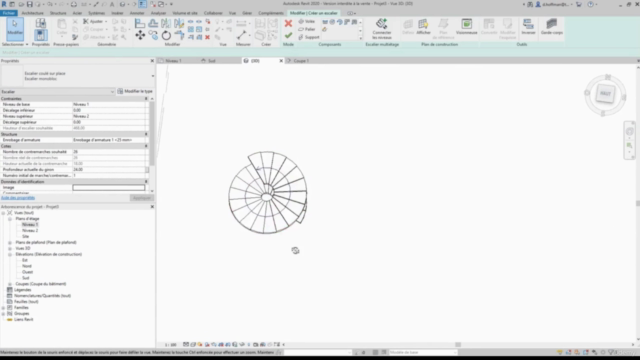Click the 1:100 view scale control
The height and width of the screenshot is (360, 640).
171,345
